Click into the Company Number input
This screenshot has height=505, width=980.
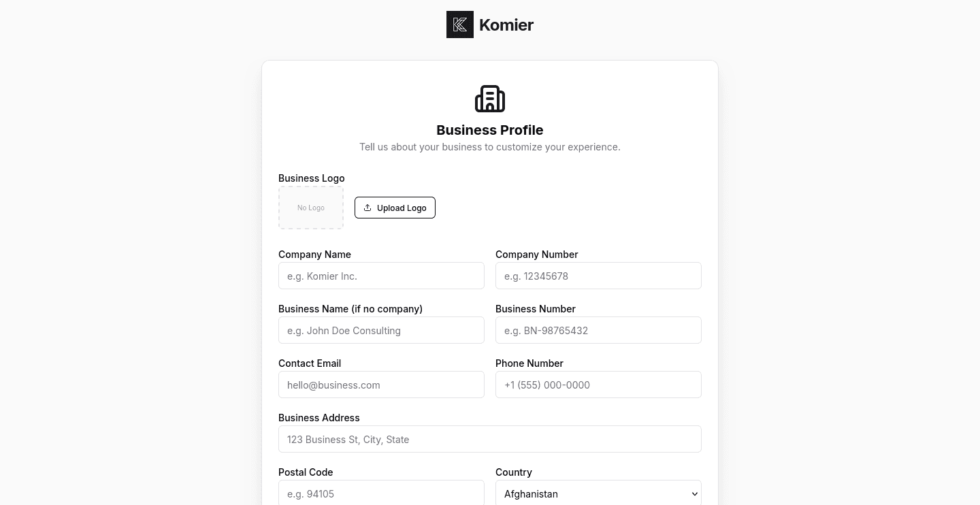598,276
